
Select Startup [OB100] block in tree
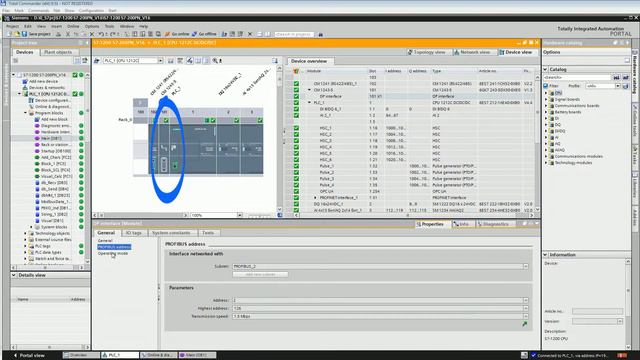[x=53, y=151]
